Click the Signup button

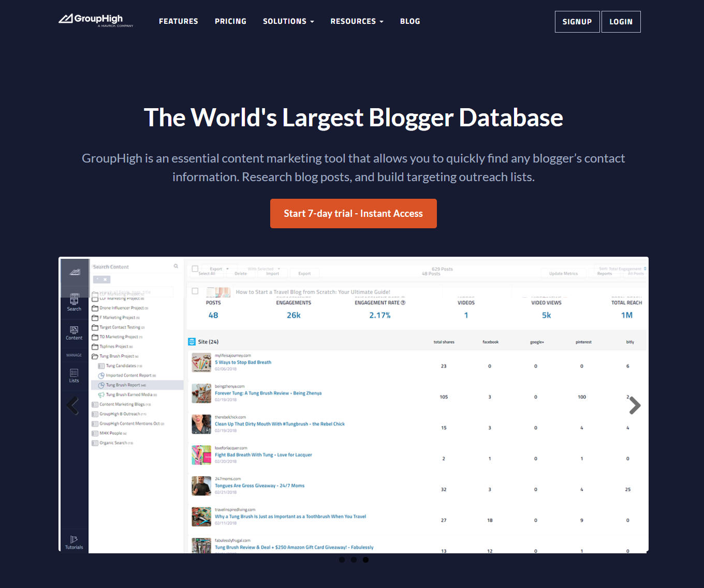tap(577, 22)
